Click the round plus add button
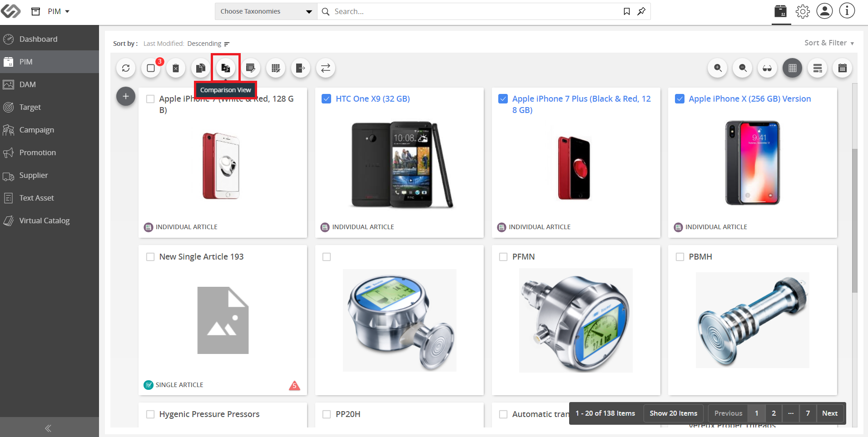This screenshot has height=437, width=868. click(126, 96)
